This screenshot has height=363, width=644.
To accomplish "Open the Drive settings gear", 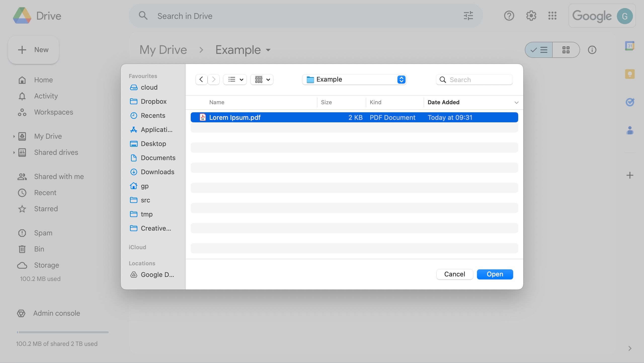I will pyautogui.click(x=531, y=16).
